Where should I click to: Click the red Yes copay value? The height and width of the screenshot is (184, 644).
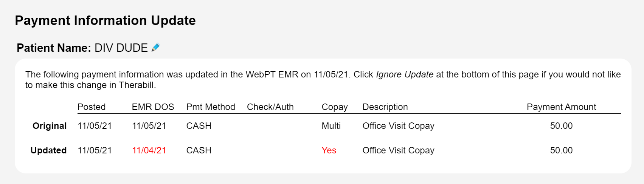click(x=329, y=150)
